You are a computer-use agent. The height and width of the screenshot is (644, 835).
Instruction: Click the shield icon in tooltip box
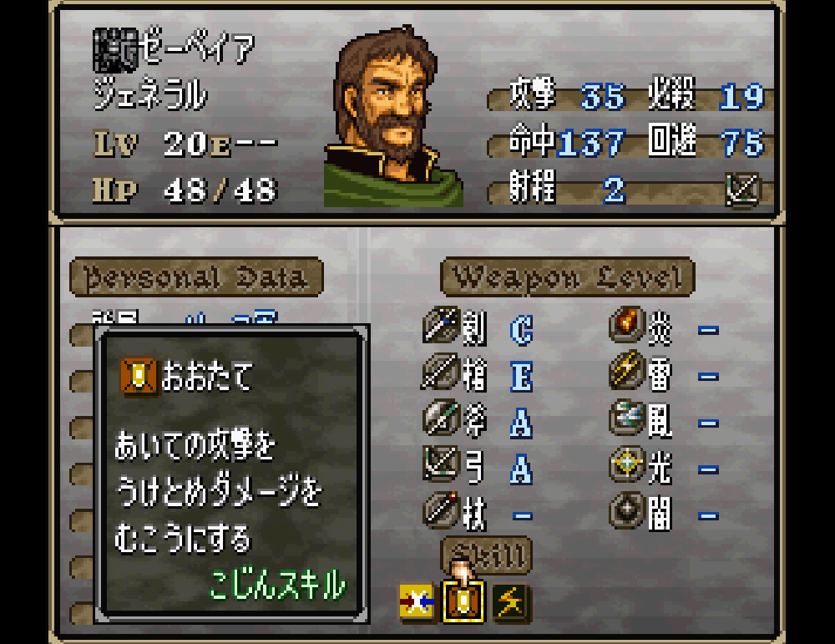(x=139, y=377)
